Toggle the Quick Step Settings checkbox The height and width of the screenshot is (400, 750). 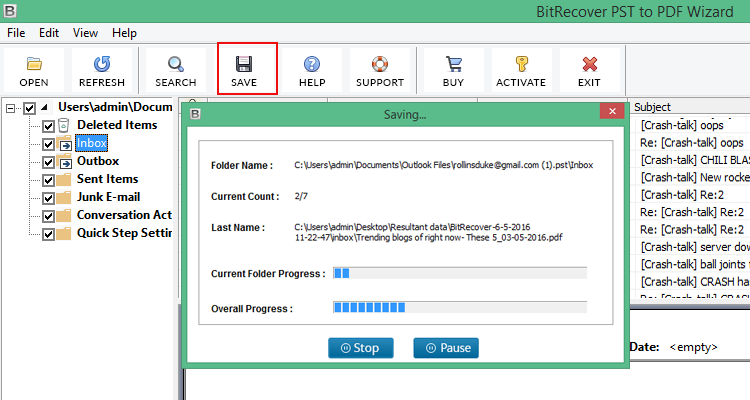pyautogui.click(x=48, y=234)
